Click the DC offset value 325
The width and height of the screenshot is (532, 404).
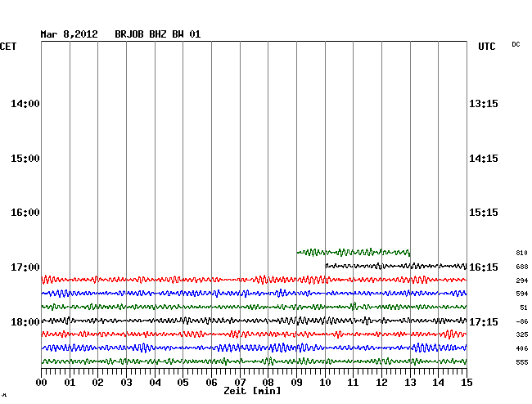tap(522, 334)
